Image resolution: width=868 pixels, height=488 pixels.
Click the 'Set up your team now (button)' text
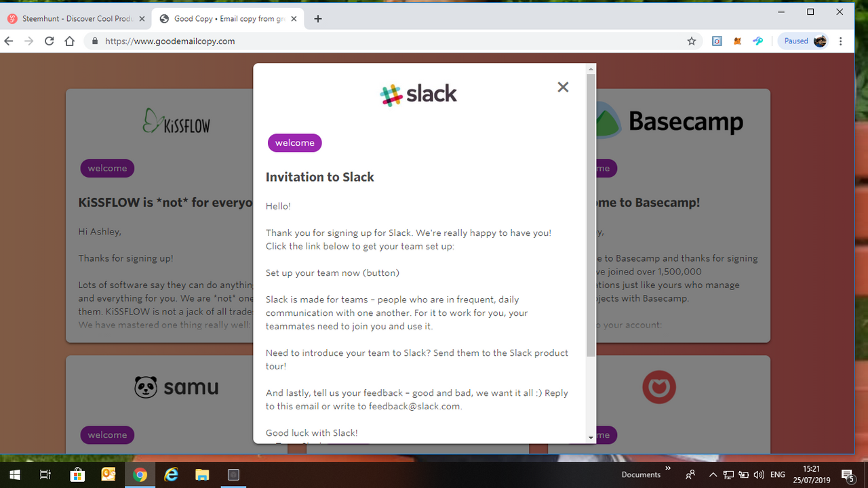pos(332,273)
